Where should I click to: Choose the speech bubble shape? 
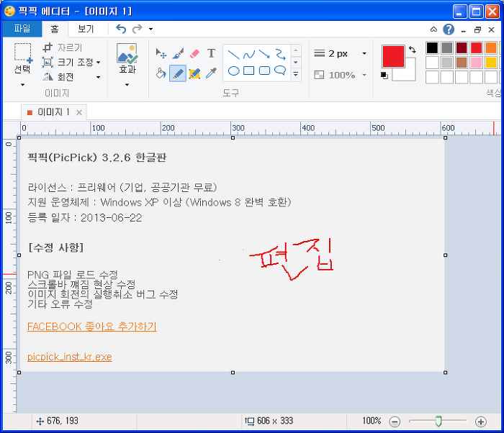tap(280, 70)
